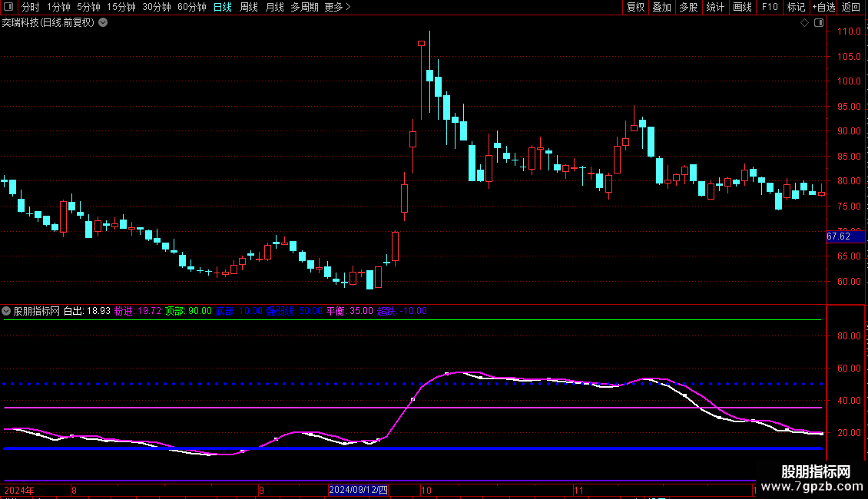Viewport: 868px width, 499px height.
Task: Open the 画线 drawing tools
Action: pyautogui.click(x=742, y=7)
